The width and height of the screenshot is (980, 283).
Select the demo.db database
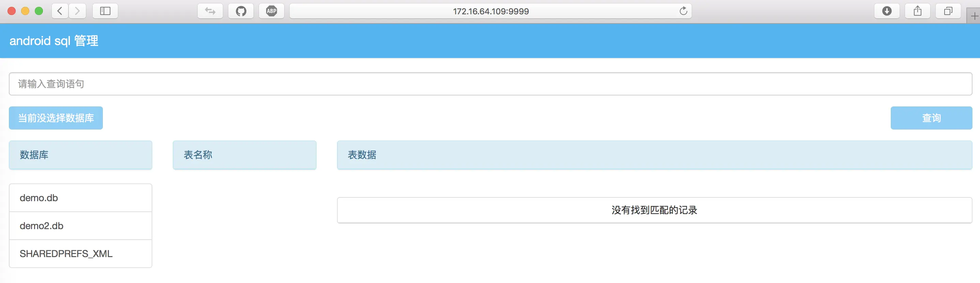81,198
